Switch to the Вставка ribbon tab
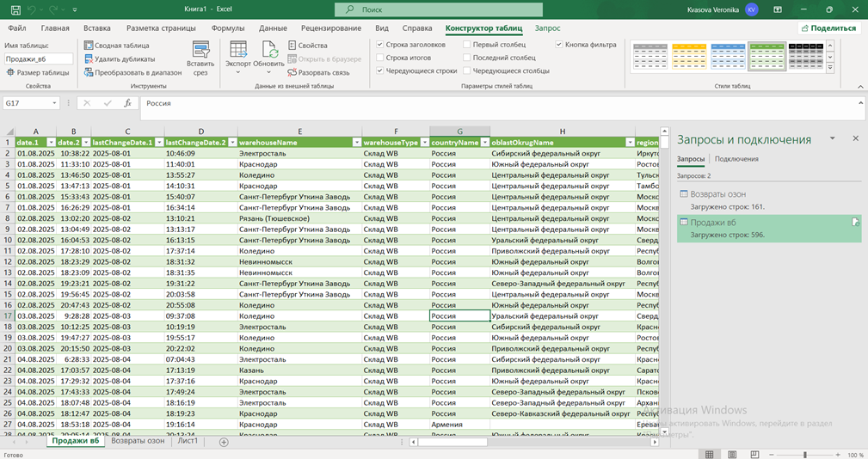868x459 pixels. tap(97, 28)
